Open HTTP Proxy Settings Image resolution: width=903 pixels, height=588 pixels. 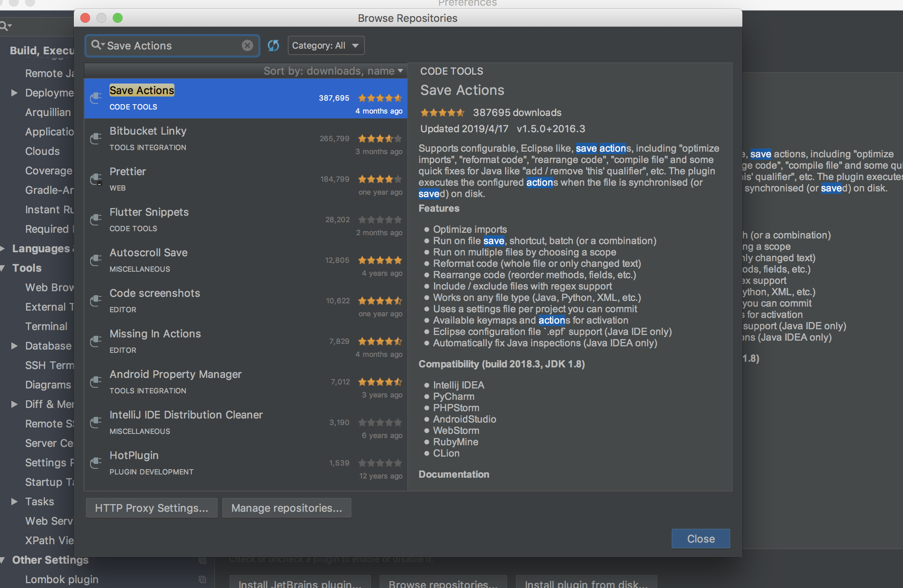(151, 508)
